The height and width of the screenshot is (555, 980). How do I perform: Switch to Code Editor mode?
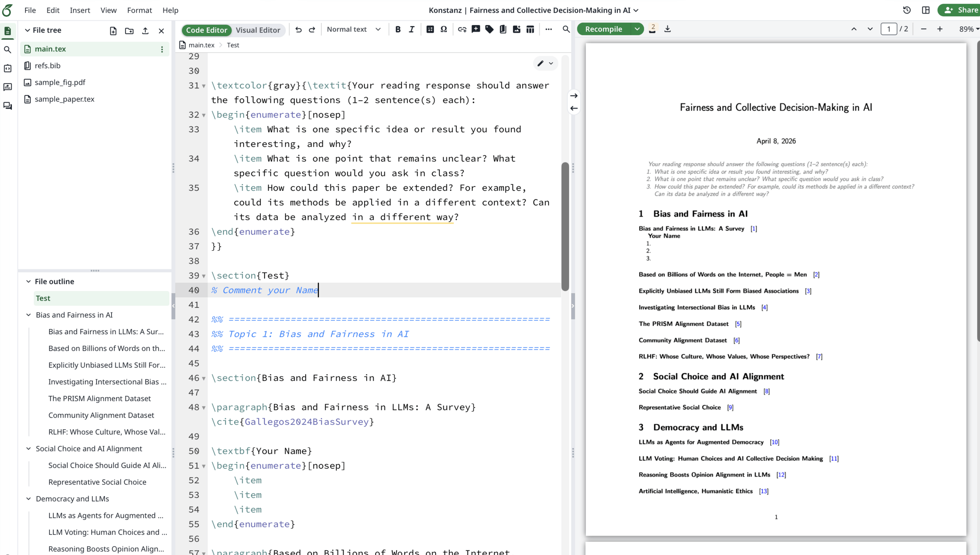[x=207, y=30]
